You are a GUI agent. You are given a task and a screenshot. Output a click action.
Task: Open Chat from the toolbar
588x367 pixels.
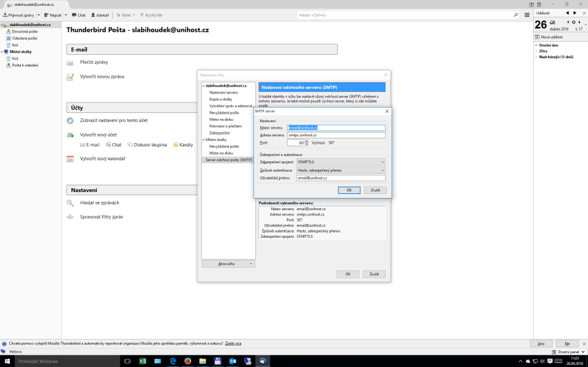(x=79, y=15)
